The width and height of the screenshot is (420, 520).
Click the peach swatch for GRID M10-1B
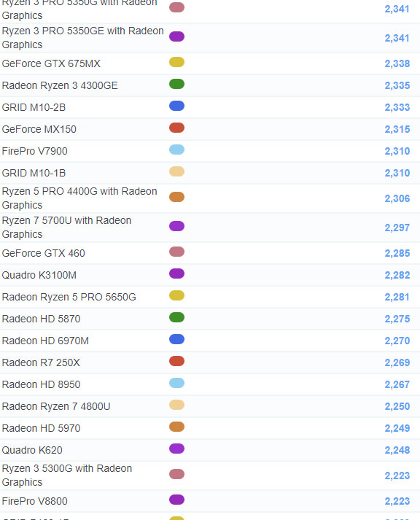click(176, 171)
